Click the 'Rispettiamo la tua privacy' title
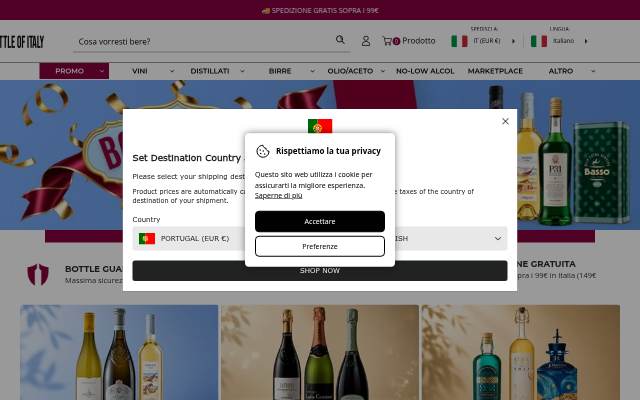The width and height of the screenshot is (640, 400). 328,151
